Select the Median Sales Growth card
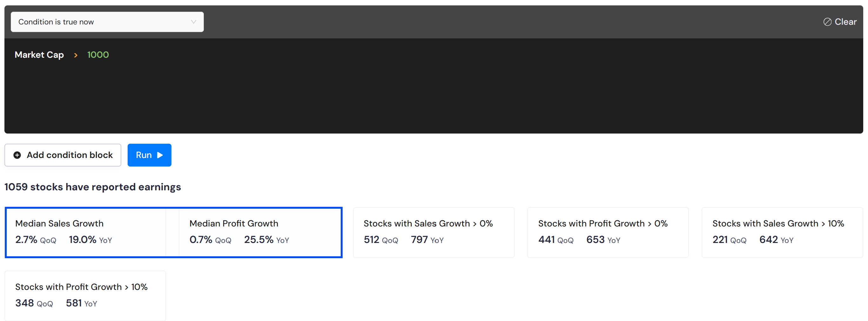The image size is (868, 321). pyautogui.click(x=86, y=233)
